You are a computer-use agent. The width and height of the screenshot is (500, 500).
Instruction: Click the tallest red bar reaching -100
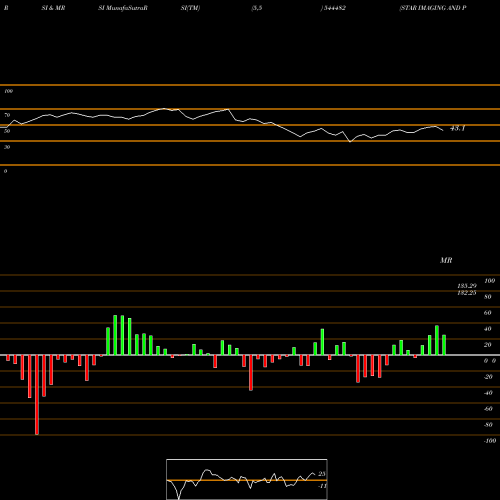point(37,395)
